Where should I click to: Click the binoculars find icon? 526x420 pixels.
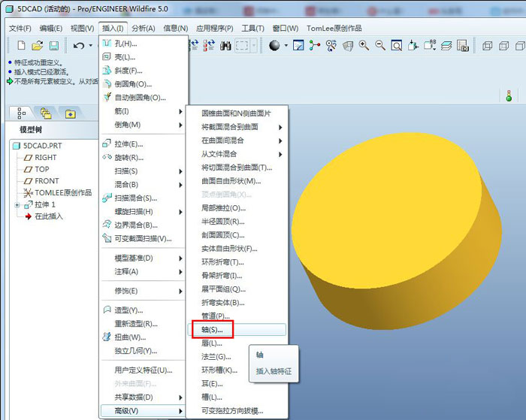[225, 46]
